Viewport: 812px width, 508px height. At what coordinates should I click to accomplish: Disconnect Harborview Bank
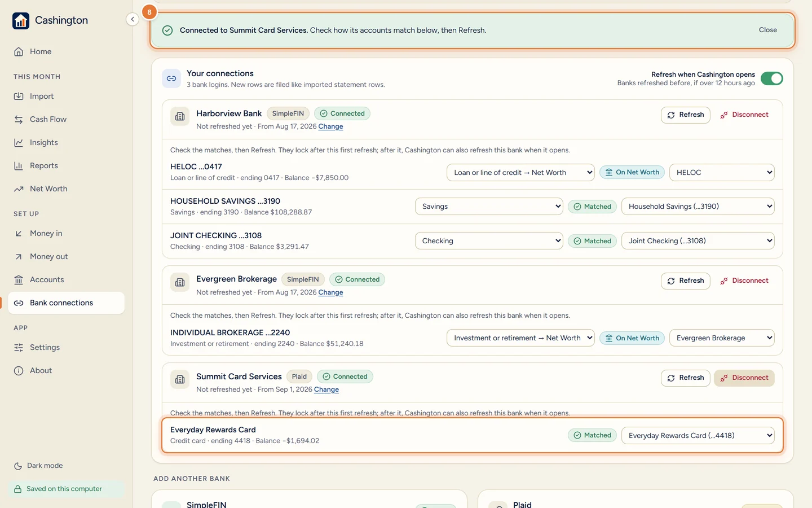[x=744, y=115]
